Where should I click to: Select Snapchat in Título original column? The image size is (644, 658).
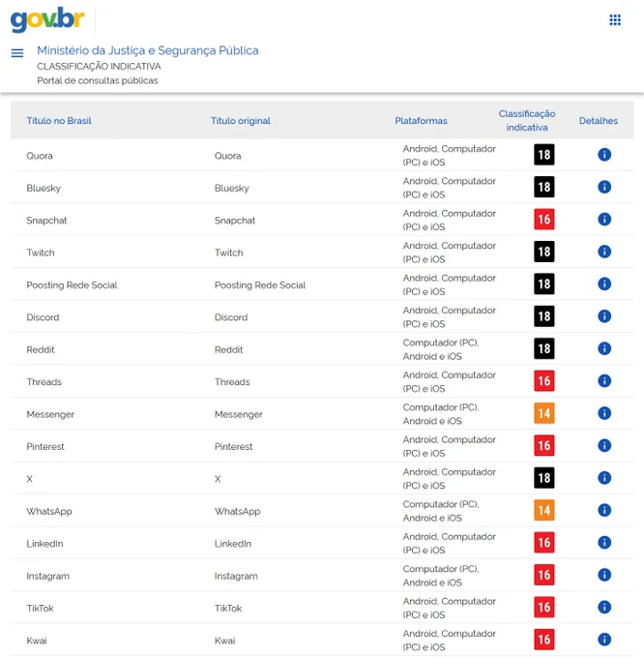coord(235,221)
